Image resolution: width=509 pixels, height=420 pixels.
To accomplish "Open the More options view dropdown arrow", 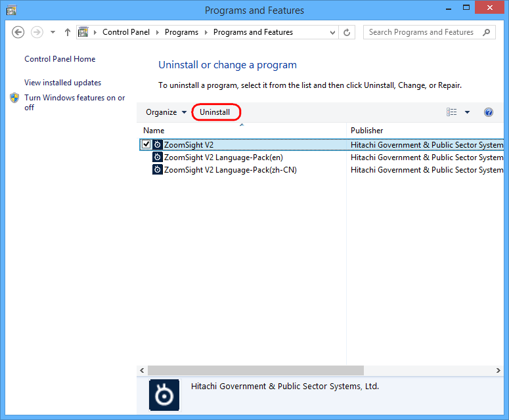I will 467,112.
